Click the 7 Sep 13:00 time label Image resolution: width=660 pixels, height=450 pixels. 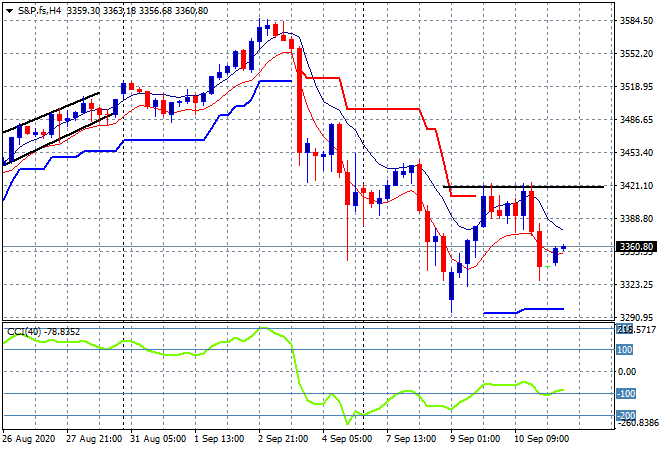point(411,439)
